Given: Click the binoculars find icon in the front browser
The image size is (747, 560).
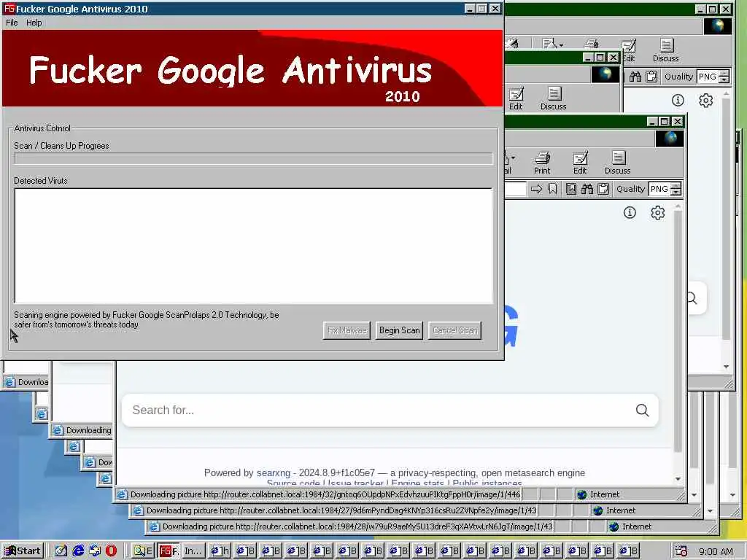Looking at the screenshot, I should pyautogui.click(x=587, y=189).
